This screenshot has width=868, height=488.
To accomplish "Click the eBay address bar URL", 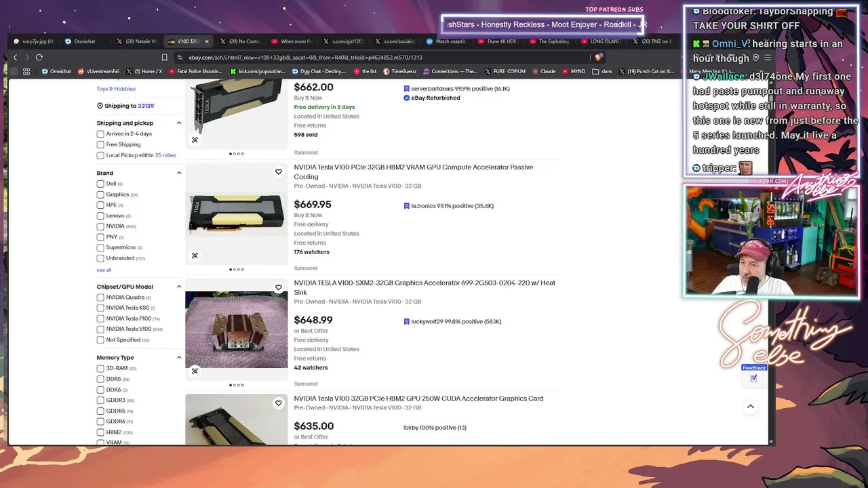I will pyautogui.click(x=305, y=58).
